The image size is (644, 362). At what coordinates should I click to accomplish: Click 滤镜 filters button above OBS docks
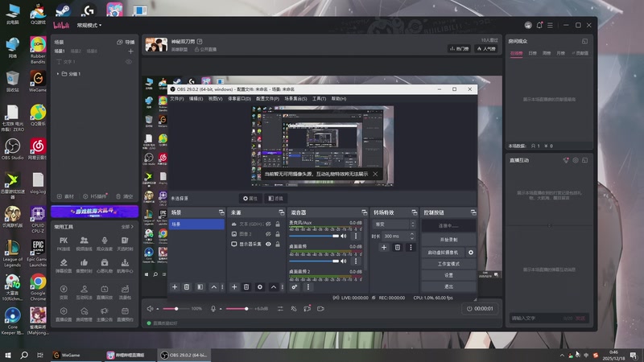(276, 199)
